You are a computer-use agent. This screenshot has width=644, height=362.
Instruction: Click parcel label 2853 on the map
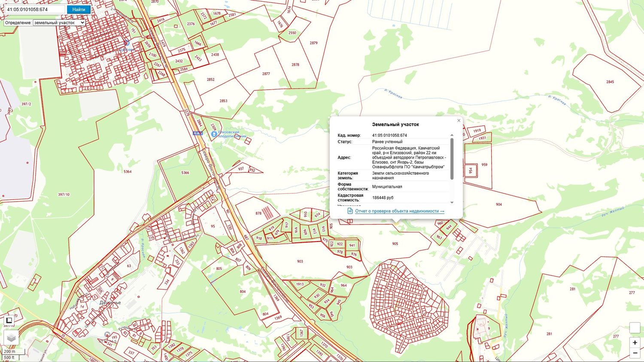point(223,101)
